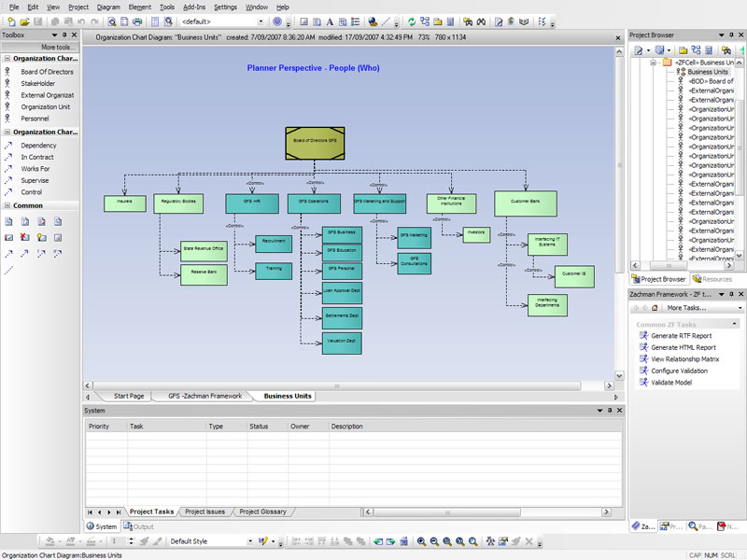Open the Default Style dropdown

pyautogui.click(x=249, y=541)
